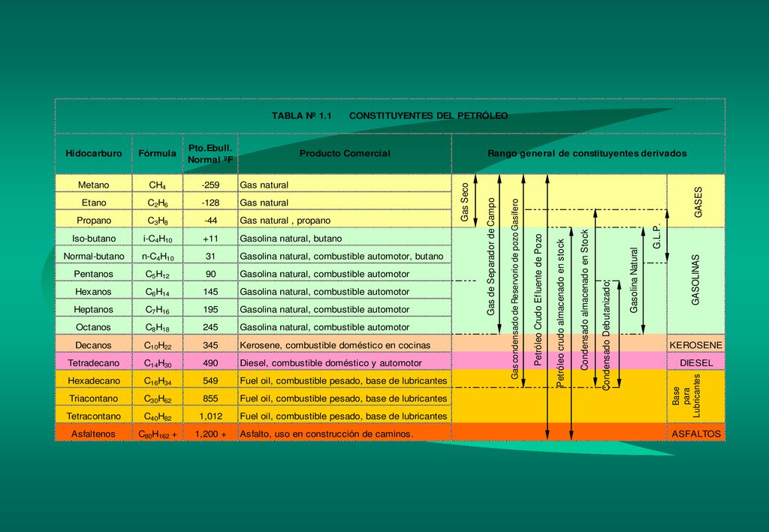The height and width of the screenshot is (532, 769).
Task: Select the 'Asfaltenos' cell
Action: point(94,434)
